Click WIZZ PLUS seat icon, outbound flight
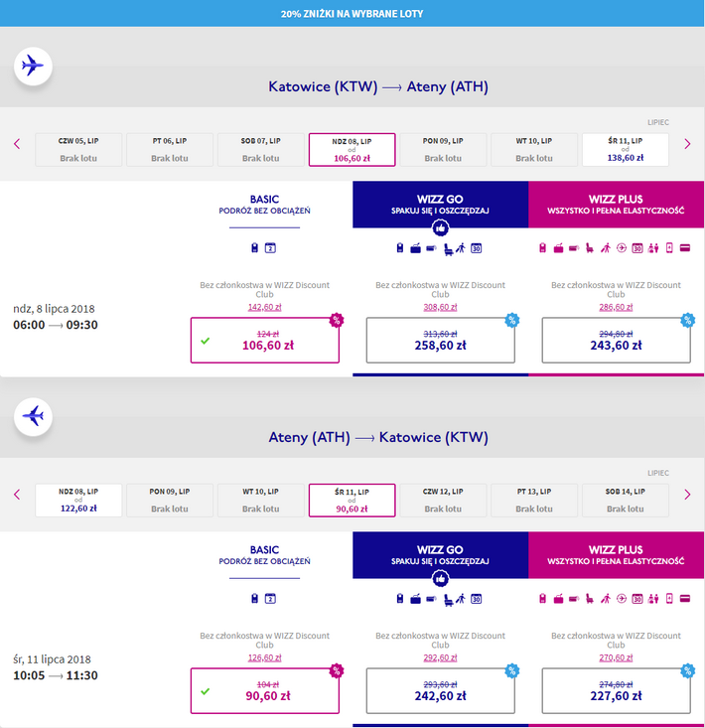 pos(590,248)
